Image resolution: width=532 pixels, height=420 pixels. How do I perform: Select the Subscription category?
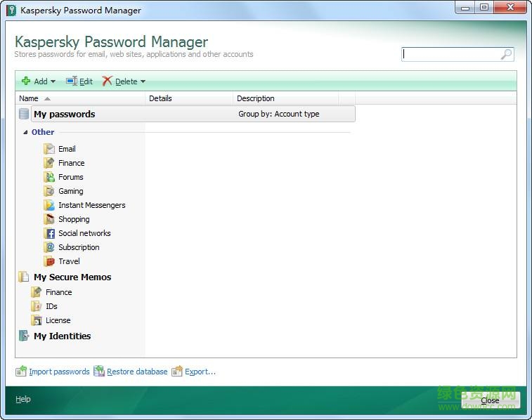click(x=79, y=247)
